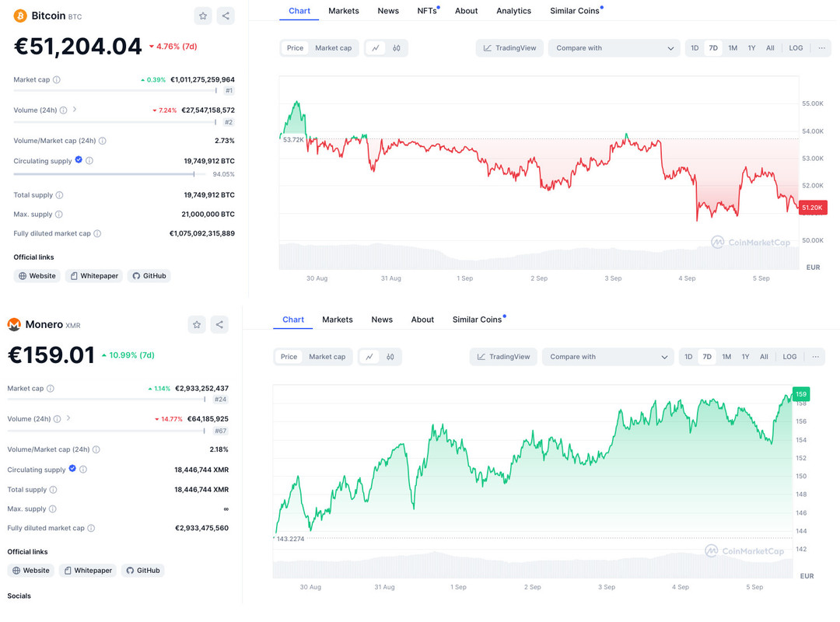Click the Monero logo icon
Image resolution: width=840 pixels, height=622 pixels.
[14, 325]
